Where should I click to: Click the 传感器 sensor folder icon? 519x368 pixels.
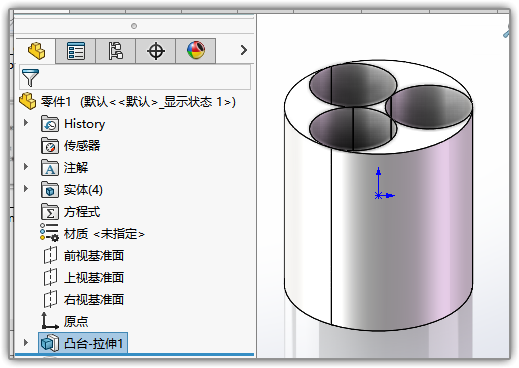point(50,146)
